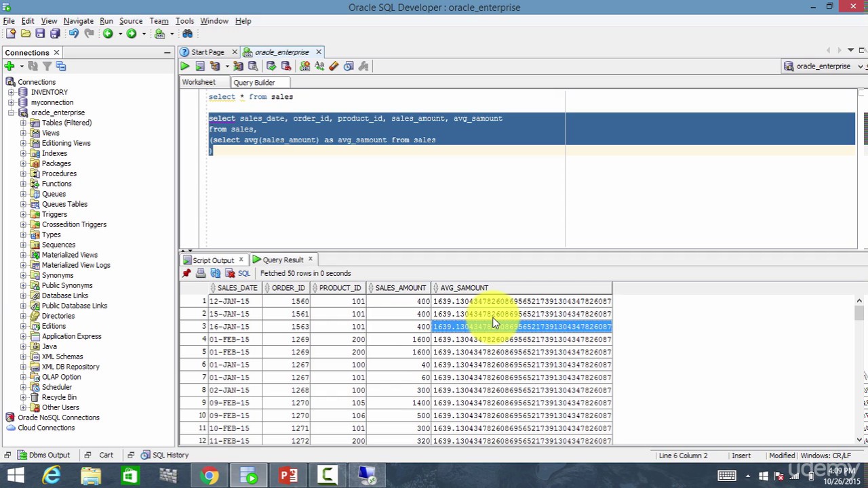The height and width of the screenshot is (488, 868).
Task: Click the Run Statement green play icon
Action: [x=184, y=66]
